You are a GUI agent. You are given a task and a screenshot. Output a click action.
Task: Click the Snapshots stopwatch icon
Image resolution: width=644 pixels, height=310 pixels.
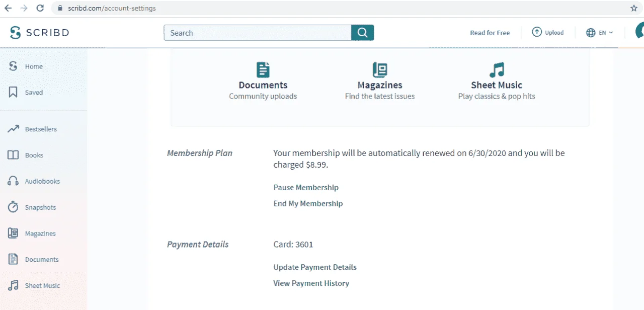click(13, 207)
